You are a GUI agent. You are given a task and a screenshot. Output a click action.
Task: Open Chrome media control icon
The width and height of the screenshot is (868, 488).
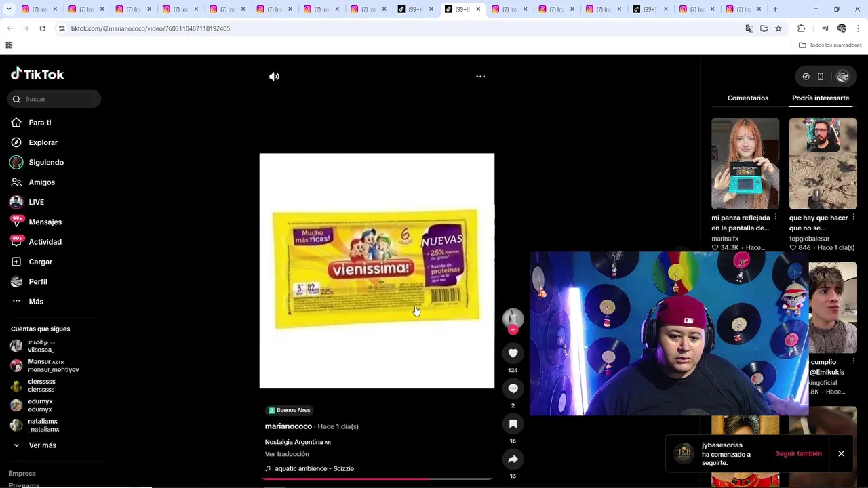pyautogui.click(x=825, y=28)
